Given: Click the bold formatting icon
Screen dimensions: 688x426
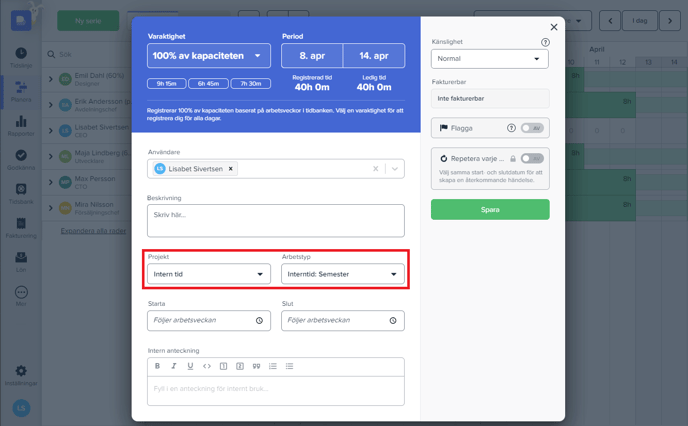Looking at the screenshot, I should pos(157,366).
